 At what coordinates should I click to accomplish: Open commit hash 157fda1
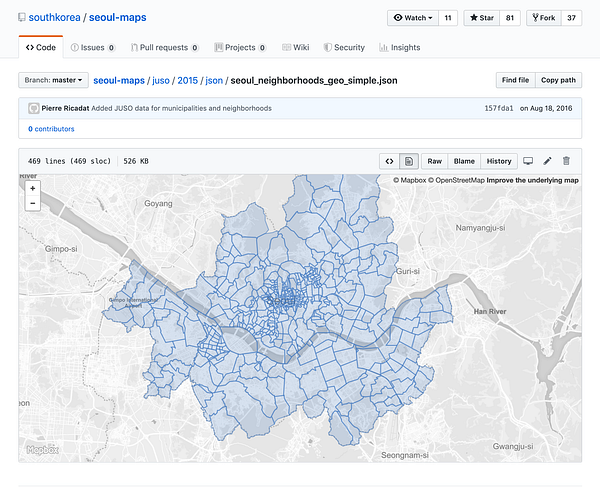pyautogui.click(x=499, y=108)
